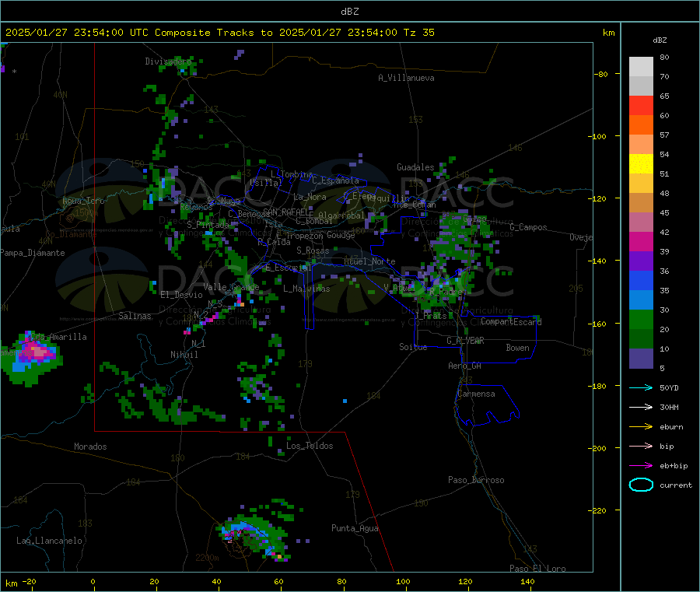Click the Paso_Barroso location label
The image size is (700, 592).
[x=476, y=480]
